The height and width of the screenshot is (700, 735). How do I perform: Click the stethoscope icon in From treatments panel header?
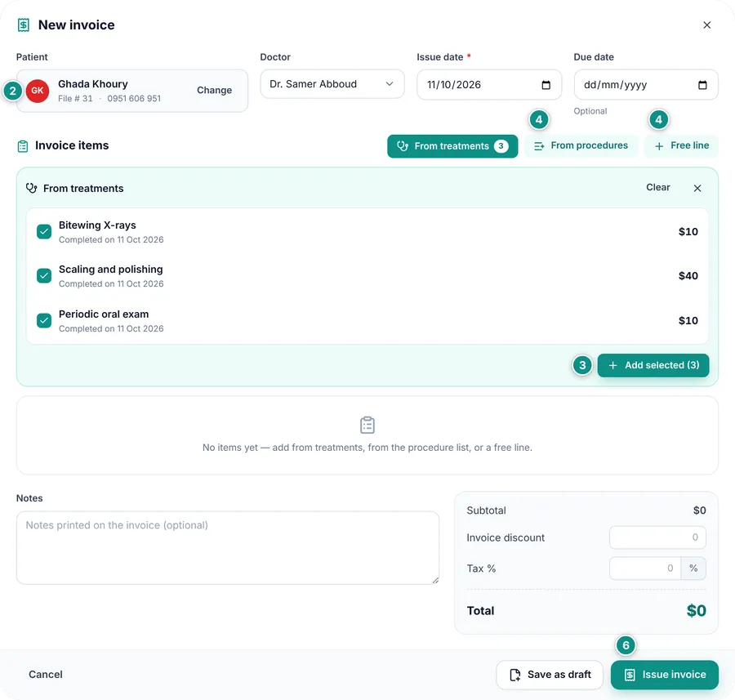(x=31, y=188)
